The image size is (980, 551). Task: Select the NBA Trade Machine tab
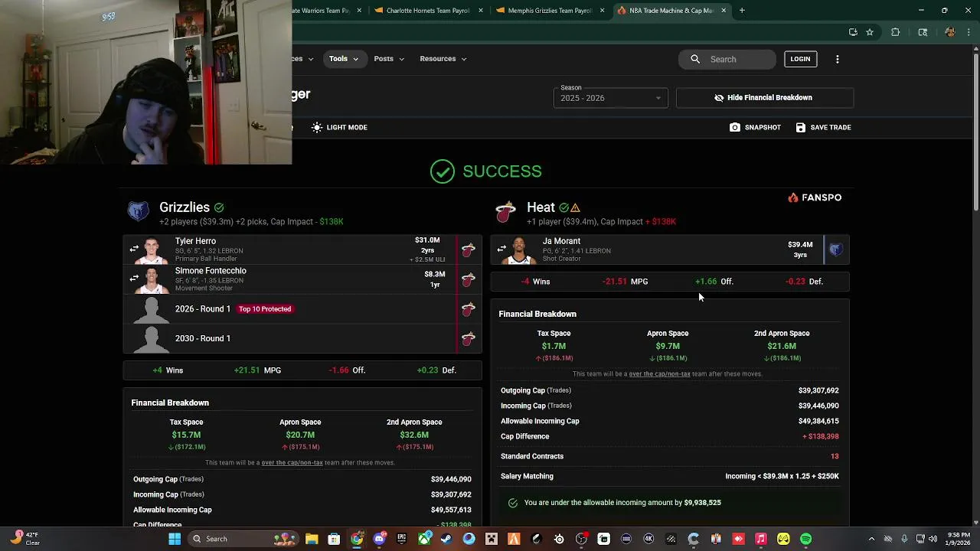point(671,11)
